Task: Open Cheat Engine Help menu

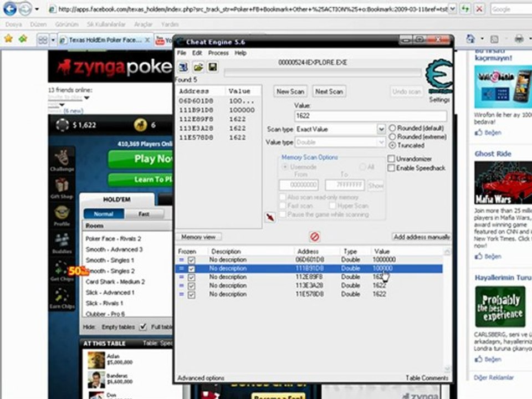Action: click(x=241, y=53)
